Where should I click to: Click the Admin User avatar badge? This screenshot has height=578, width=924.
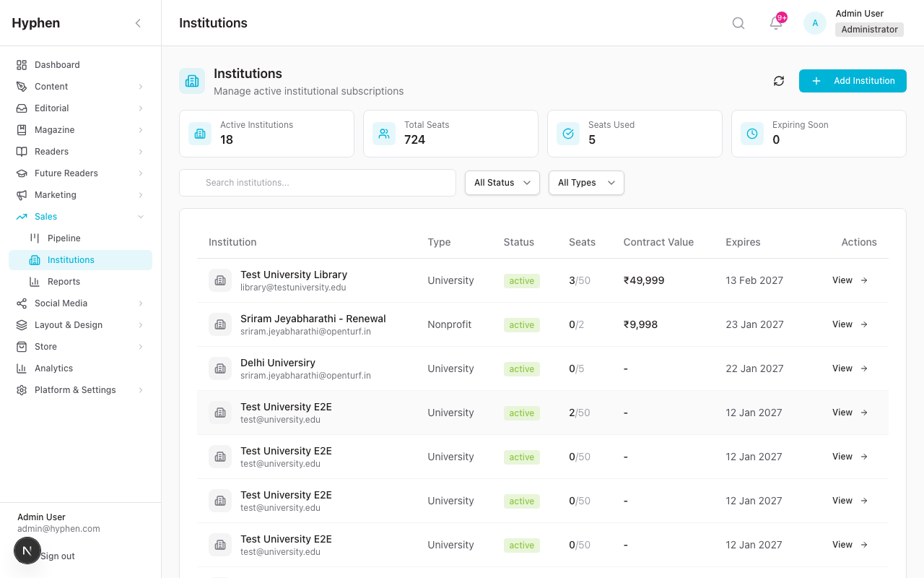click(814, 22)
